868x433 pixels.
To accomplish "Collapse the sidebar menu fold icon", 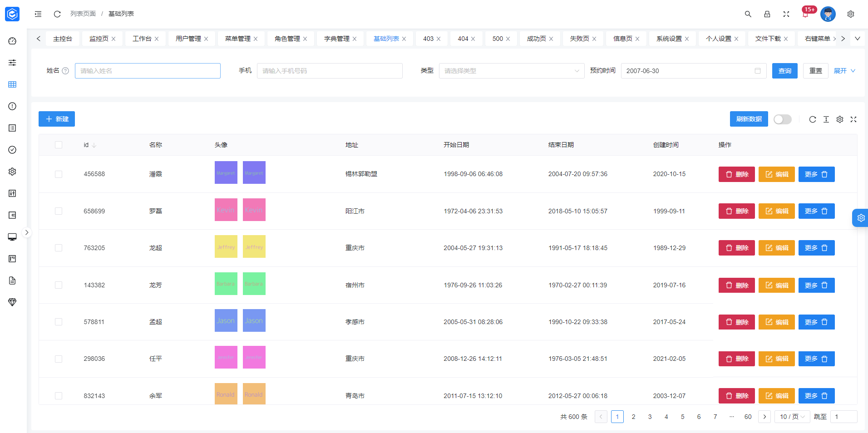I will [x=38, y=14].
